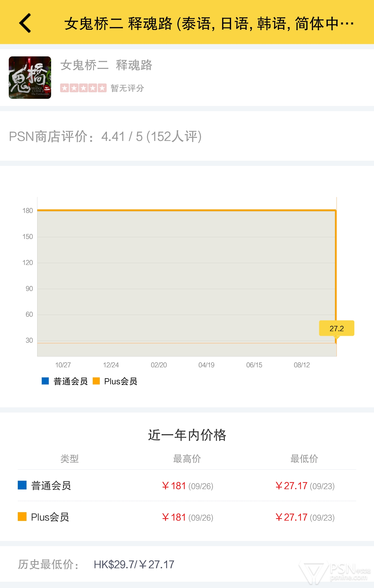Click the 27.2 price tooltip marker

[336, 328]
